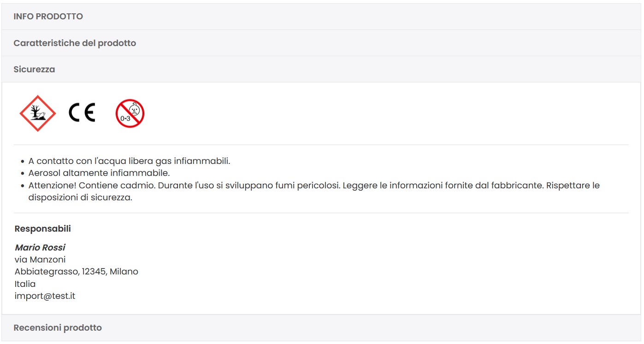Open the import@test.it email address
The width and height of the screenshot is (644, 344).
coord(45,296)
